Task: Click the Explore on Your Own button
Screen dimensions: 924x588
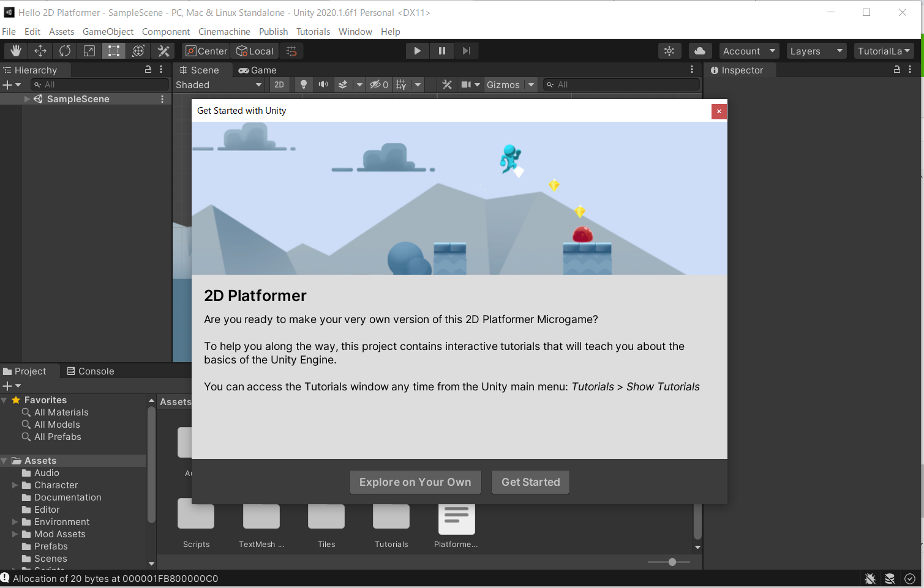Action: [415, 482]
